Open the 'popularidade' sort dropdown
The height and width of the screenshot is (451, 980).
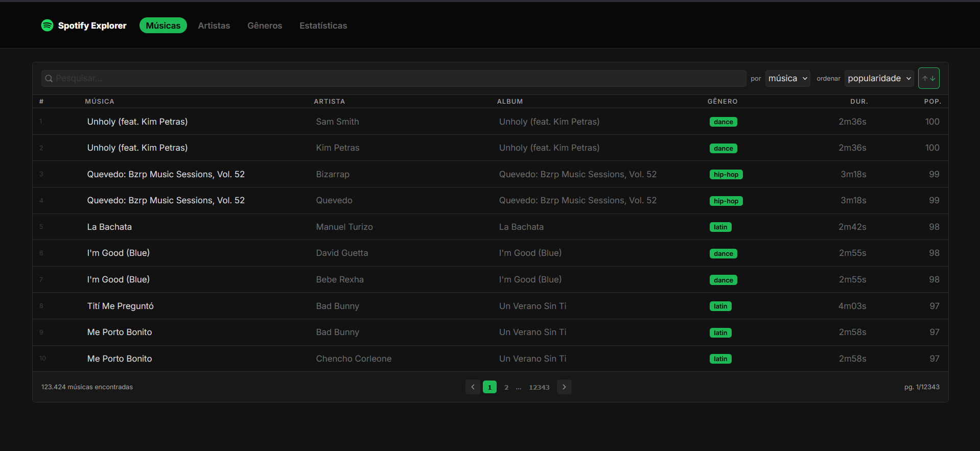(879, 78)
